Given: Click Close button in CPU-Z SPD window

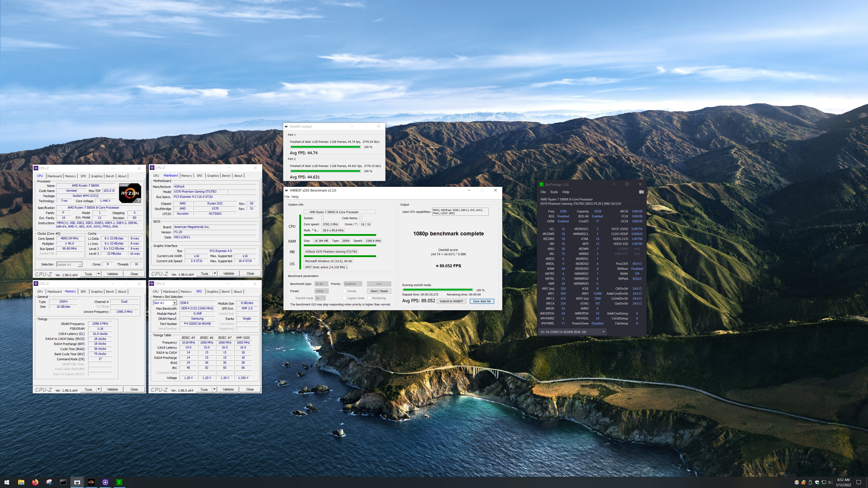Looking at the screenshot, I should click(x=250, y=389).
